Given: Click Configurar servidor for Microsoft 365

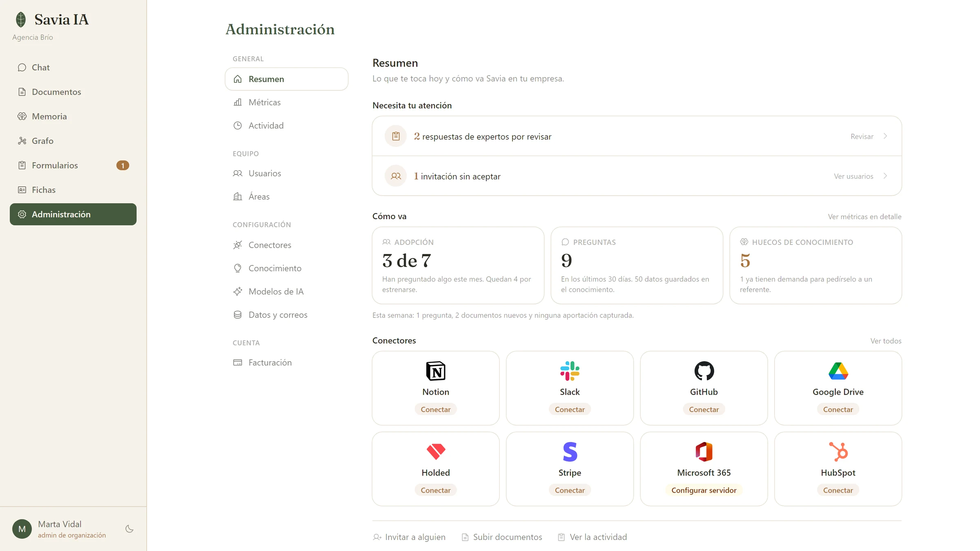Looking at the screenshot, I should click(704, 490).
